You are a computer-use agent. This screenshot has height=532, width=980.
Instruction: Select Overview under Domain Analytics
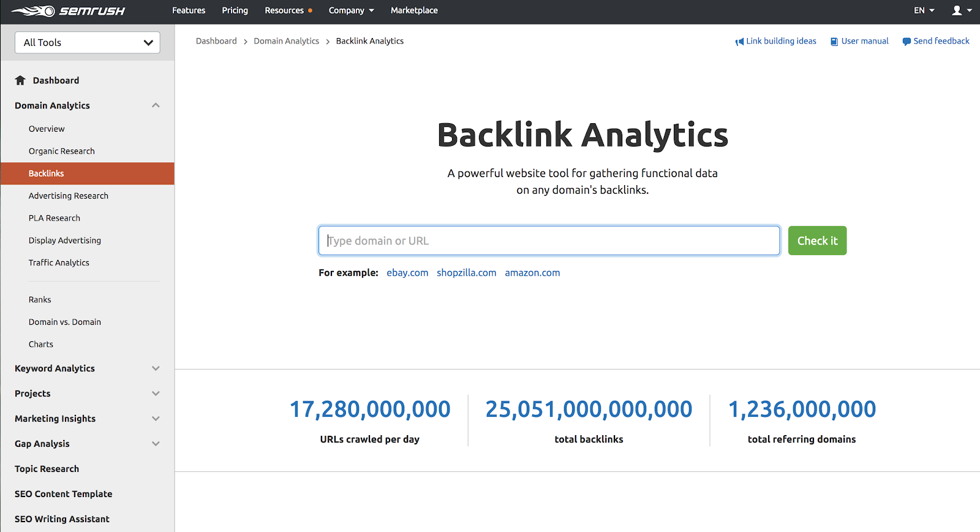click(x=47, y=129)
